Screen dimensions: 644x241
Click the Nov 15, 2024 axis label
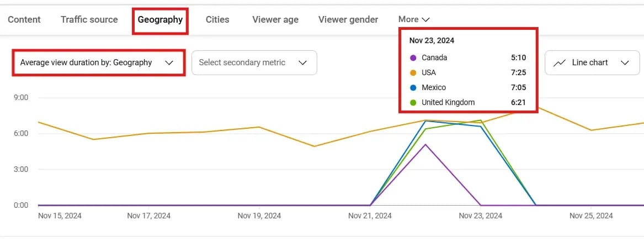point(60,216)
